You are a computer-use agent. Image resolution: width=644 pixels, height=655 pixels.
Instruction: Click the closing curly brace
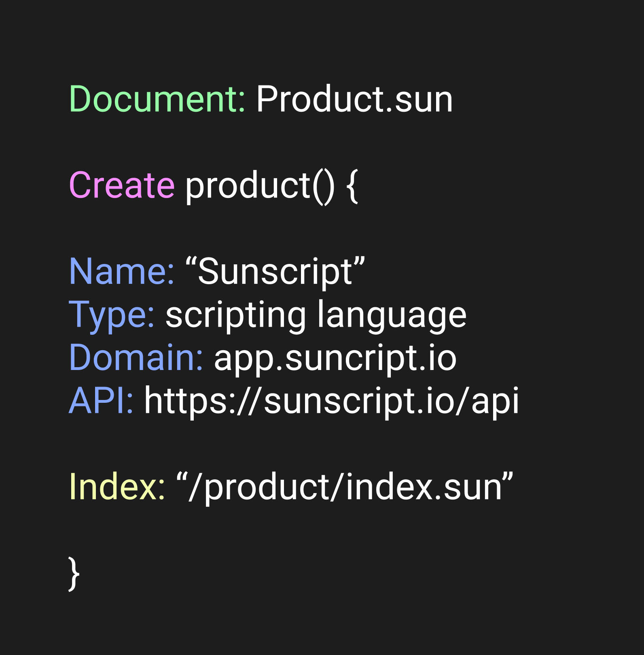click(74, 574)
